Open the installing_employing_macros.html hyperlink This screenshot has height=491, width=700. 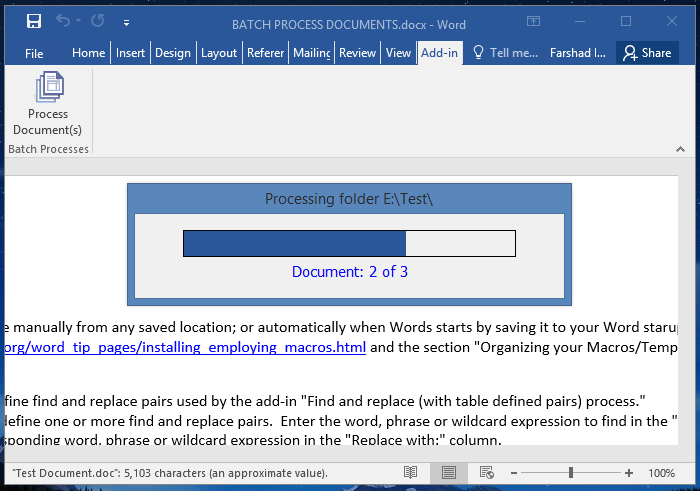(185, 348)
